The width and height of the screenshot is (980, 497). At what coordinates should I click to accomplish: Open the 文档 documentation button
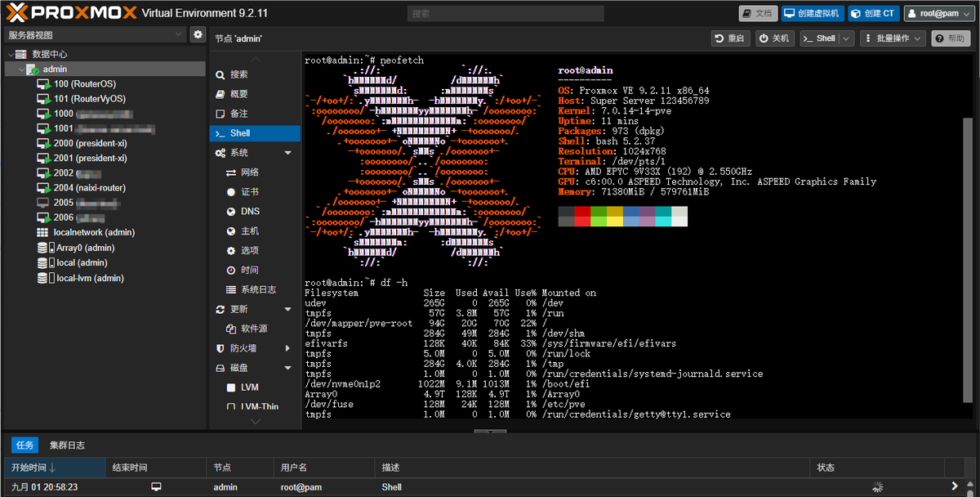click(757, 13)
